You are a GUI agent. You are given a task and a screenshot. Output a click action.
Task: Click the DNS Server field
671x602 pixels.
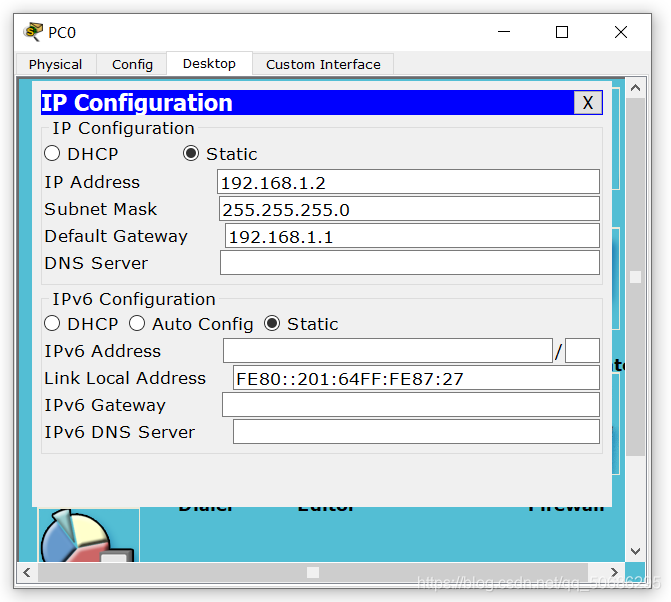[x=410, y=263]
